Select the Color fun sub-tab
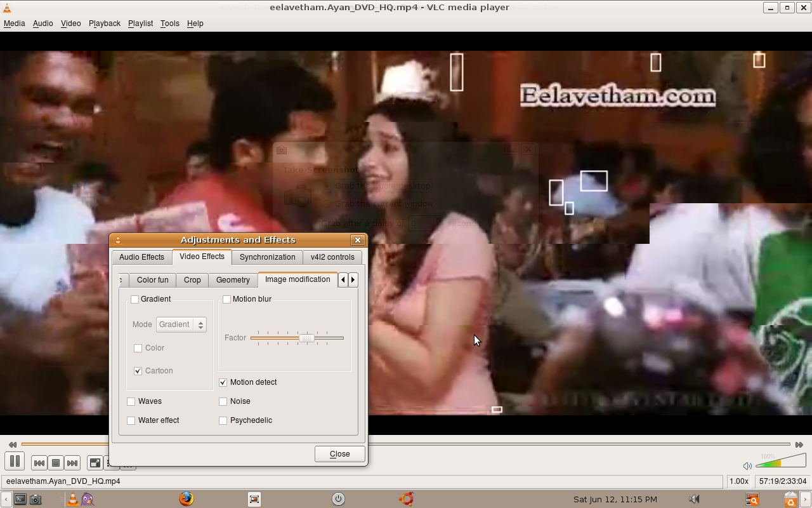This screenshot has height=508, width=812. point(152,280)
